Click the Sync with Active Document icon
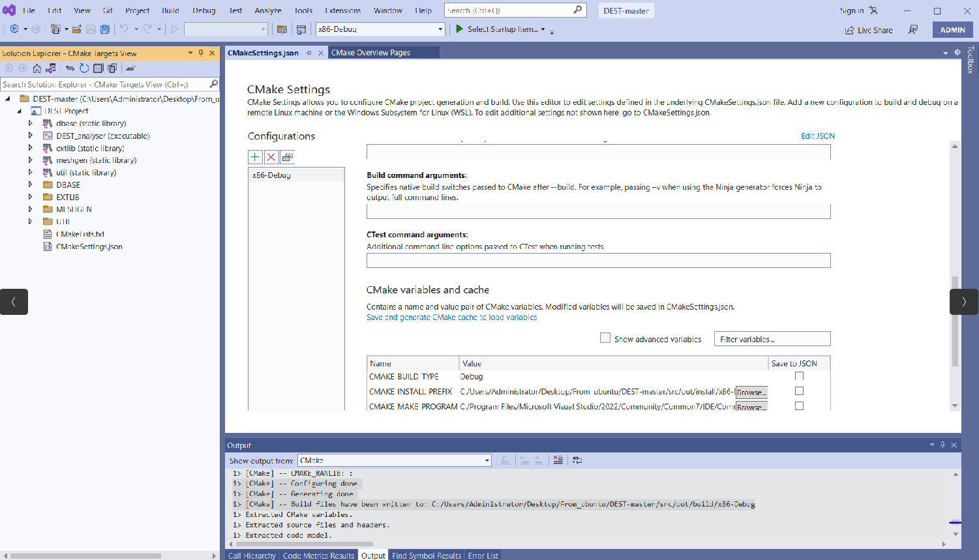The height and width of the screenshot is (560, 979). tap(70, 68)
